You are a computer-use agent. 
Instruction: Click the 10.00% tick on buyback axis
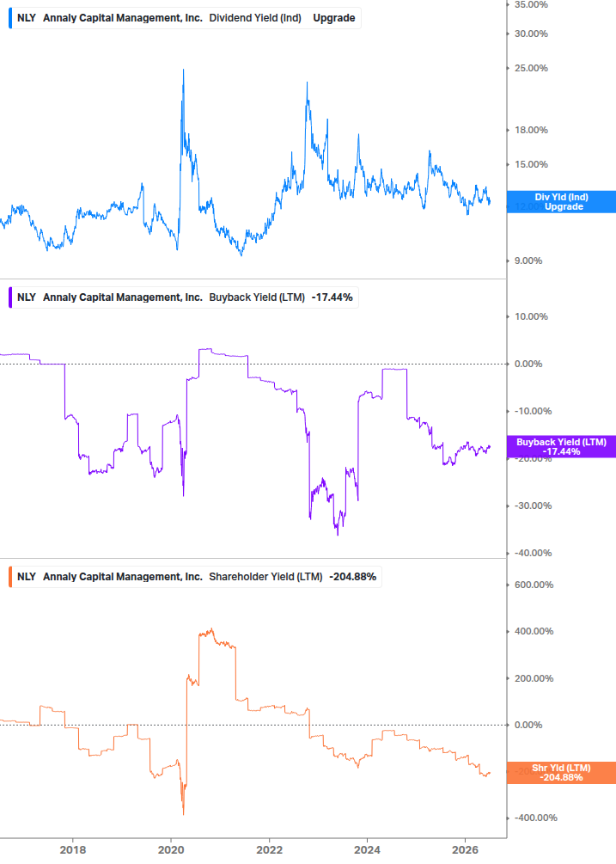click(531, 316)
